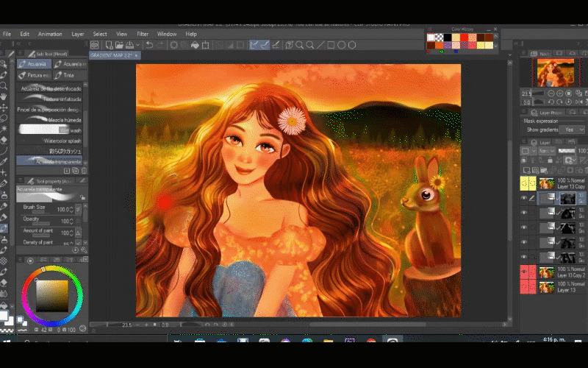The height and width of the screenshot is (368, 588).
Task: Hide Layer 13 Copy 2 visibility
Action: 524,271
